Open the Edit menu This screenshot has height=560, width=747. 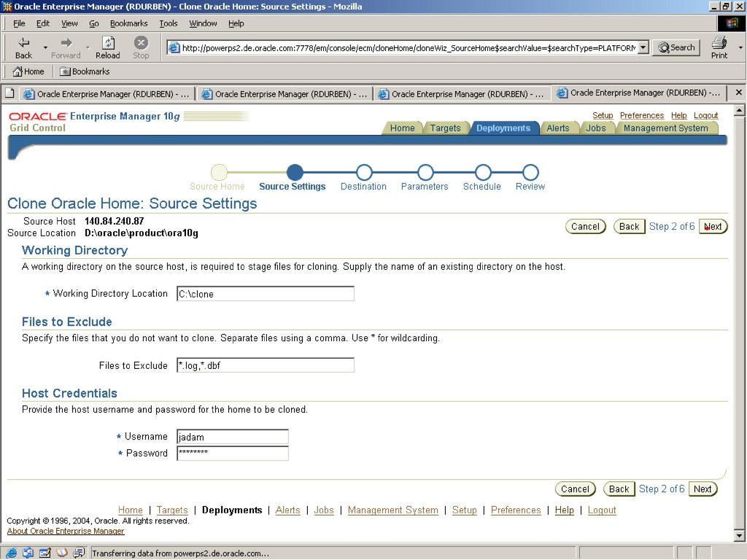[x=43, y=23]
